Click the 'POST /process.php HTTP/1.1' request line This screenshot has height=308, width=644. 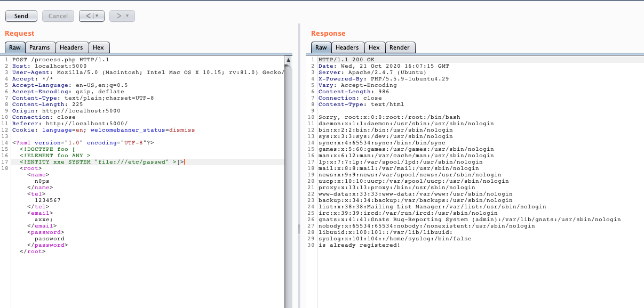61,60
